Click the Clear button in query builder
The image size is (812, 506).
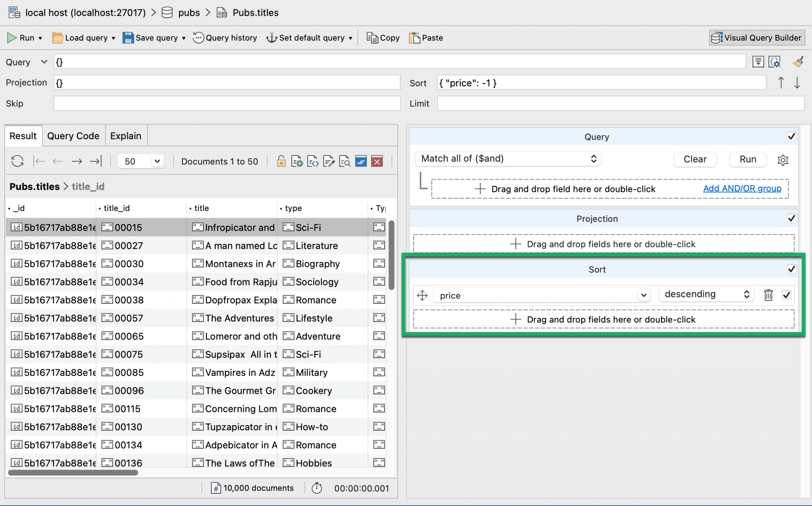click(x=695, y=159)
